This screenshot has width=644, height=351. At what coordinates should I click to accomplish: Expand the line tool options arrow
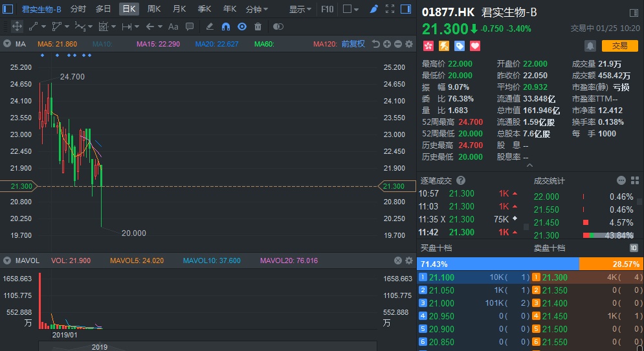(x=43, y=27)
